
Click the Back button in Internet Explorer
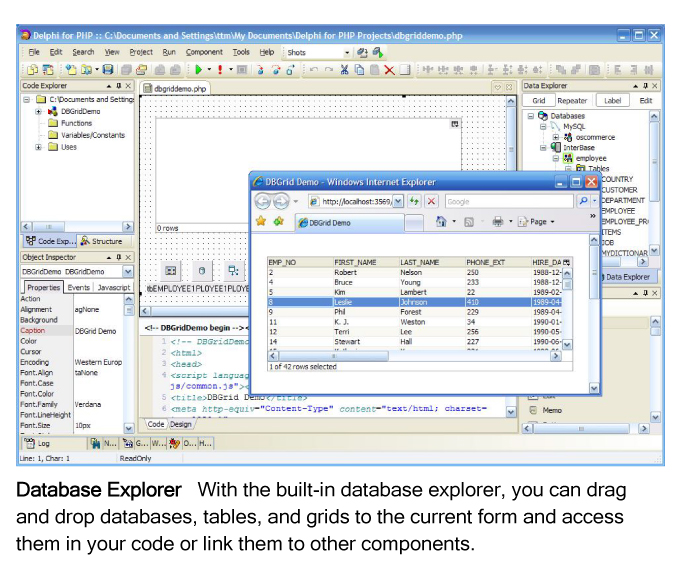(263, 201)
